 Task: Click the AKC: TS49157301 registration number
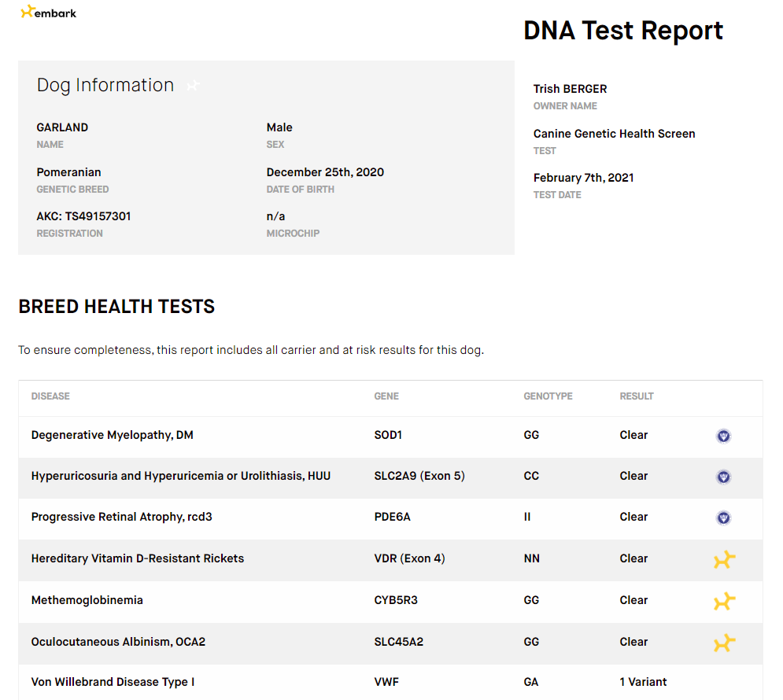coord(83,216)
